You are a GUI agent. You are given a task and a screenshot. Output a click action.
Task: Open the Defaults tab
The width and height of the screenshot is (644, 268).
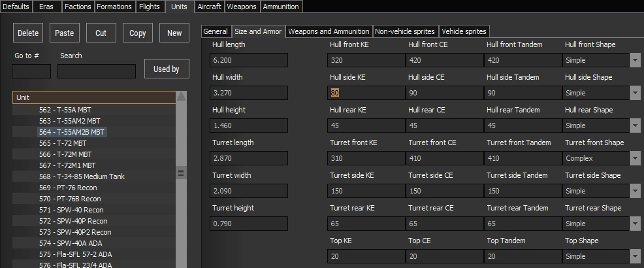pyautogui.click(x=16, y=7)
